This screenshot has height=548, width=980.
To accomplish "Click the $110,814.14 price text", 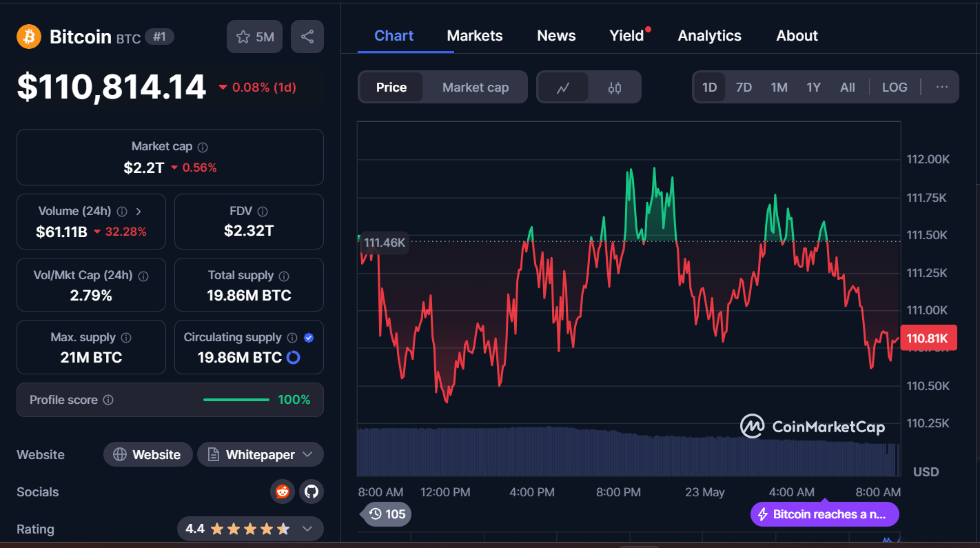I will (112, 88).
